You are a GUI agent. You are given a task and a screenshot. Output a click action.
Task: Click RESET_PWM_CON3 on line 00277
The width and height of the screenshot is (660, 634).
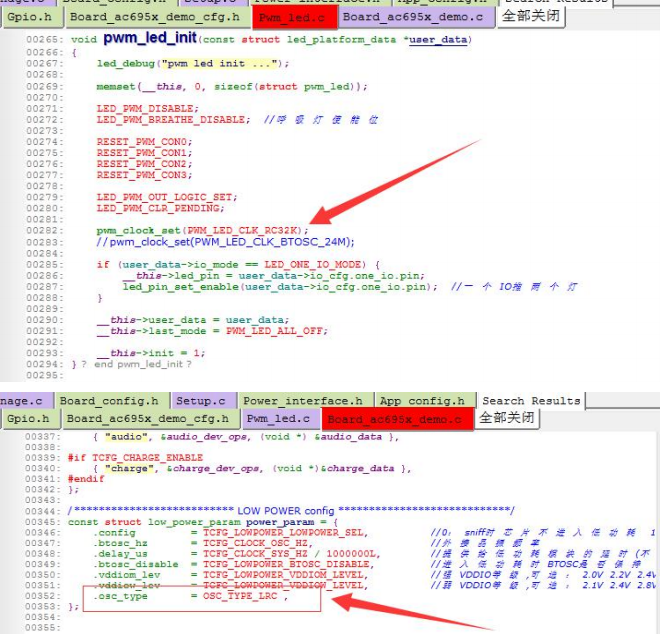[x=144, y=174]
